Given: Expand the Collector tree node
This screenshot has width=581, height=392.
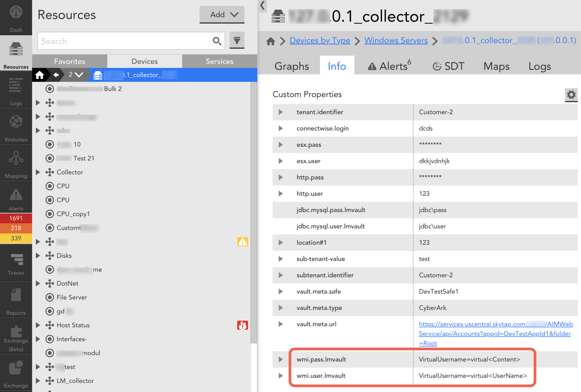Looking at the screenshot, I should (x=38, y=172).
